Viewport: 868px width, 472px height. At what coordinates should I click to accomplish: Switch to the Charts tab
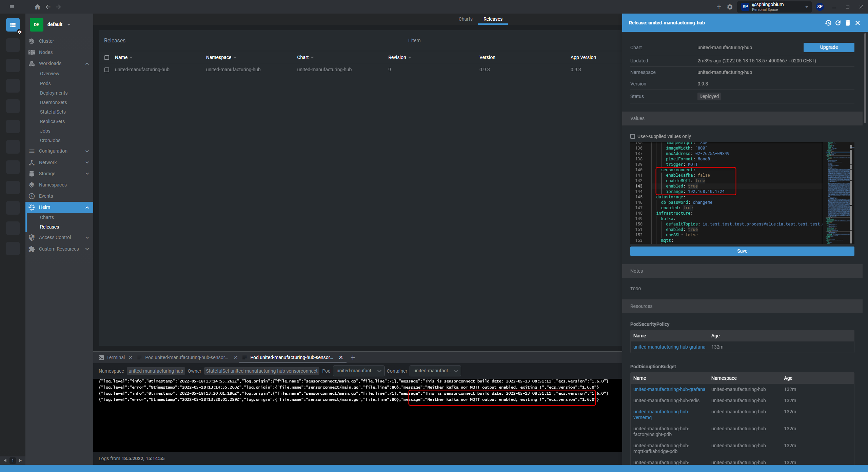pos(465,19)
